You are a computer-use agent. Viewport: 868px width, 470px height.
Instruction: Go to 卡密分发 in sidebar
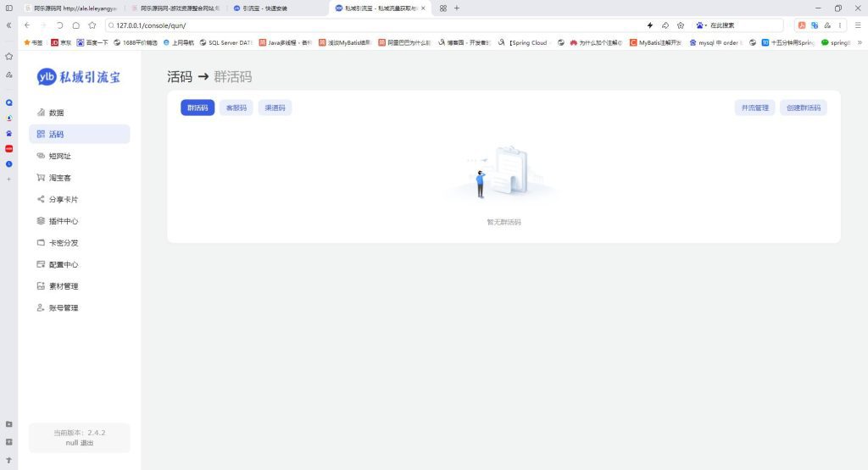tap(63, 242)
